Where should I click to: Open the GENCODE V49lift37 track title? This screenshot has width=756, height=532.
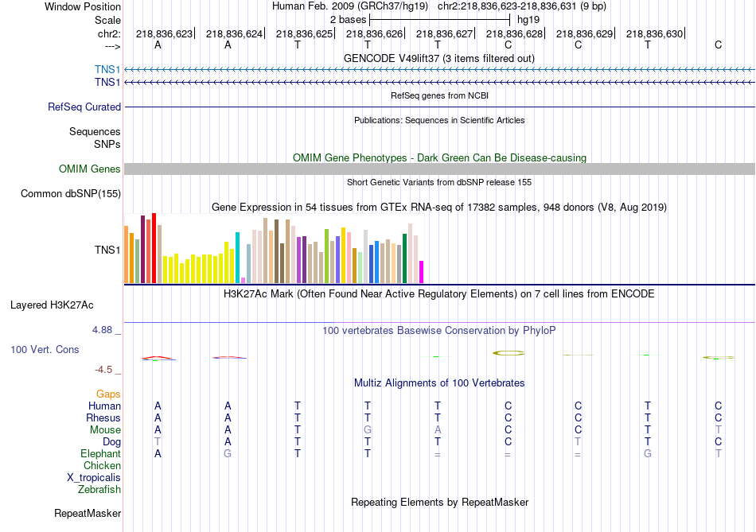438,58
